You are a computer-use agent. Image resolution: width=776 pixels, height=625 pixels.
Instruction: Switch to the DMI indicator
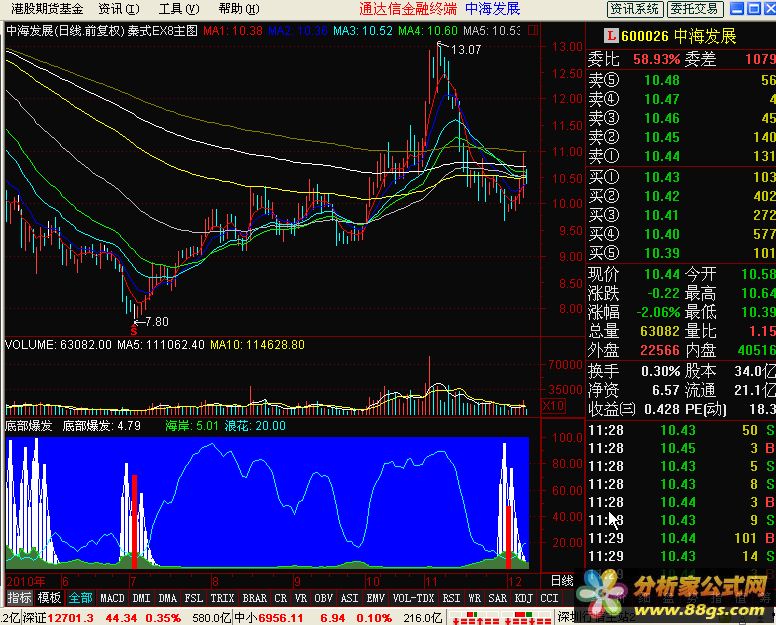click(141, 598)
